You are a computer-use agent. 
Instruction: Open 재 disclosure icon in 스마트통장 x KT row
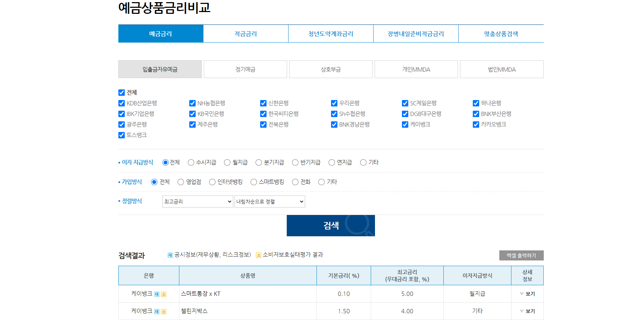click(x=157, y=294)
